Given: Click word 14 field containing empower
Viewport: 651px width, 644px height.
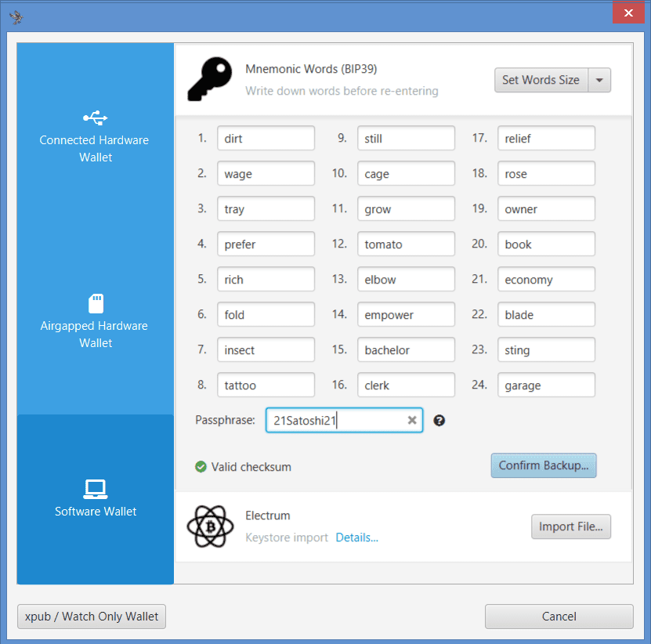Looking at the screenshot, I should click(406, 315).
